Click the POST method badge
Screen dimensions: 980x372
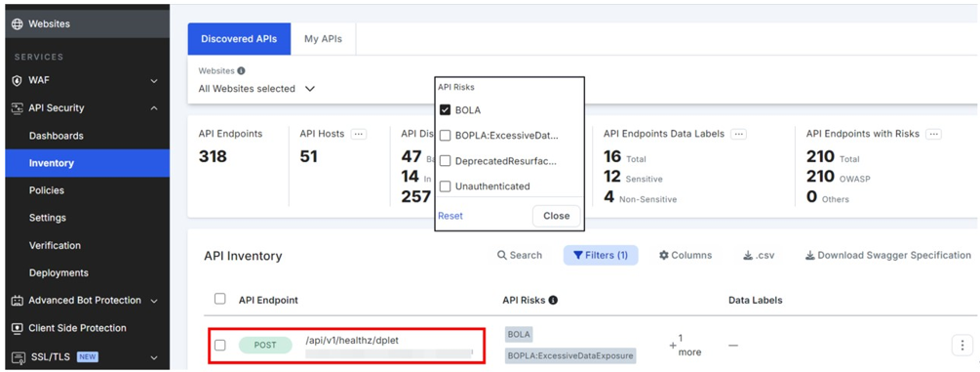(265, 345)
